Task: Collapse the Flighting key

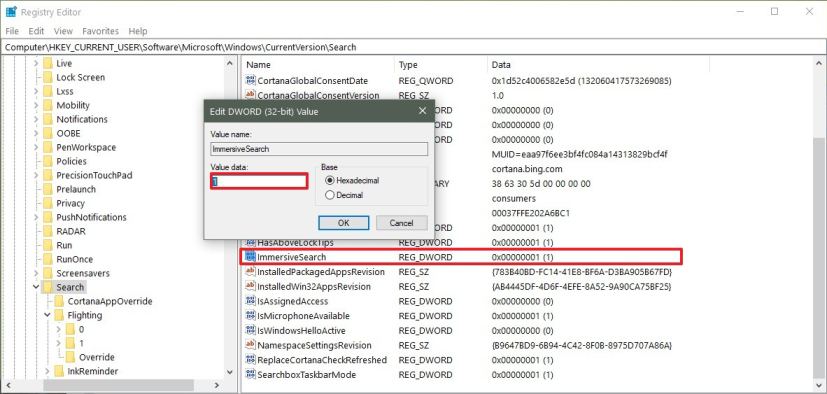Action: click(47, 315)
